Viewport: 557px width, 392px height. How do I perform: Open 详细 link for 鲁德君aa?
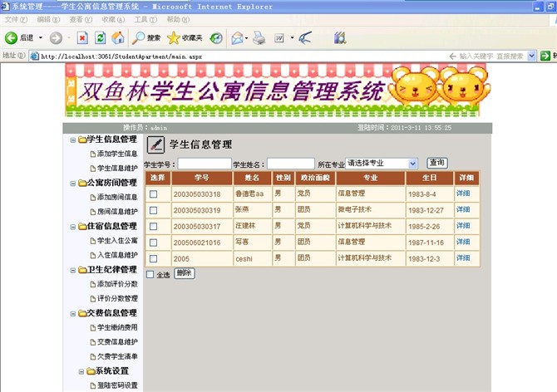pos(463,194)
